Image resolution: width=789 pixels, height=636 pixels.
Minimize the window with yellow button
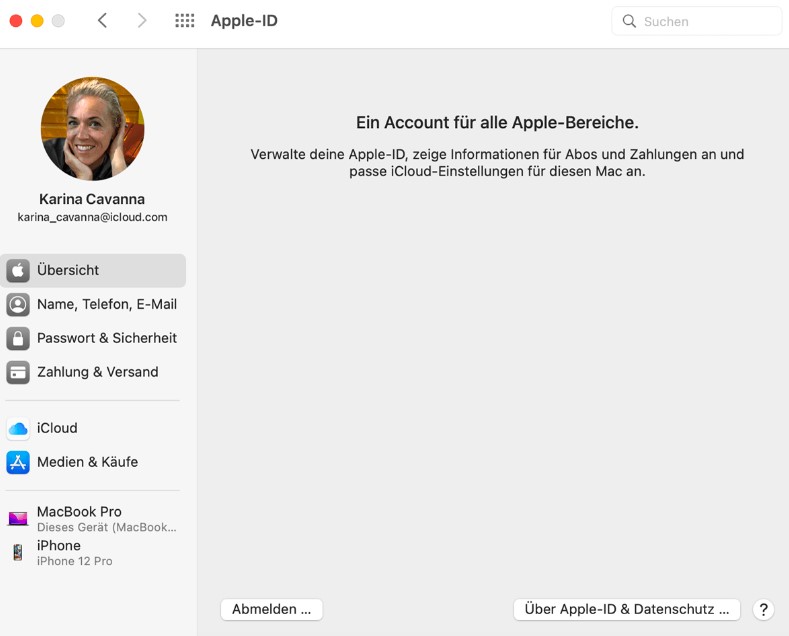pos(37,21)
